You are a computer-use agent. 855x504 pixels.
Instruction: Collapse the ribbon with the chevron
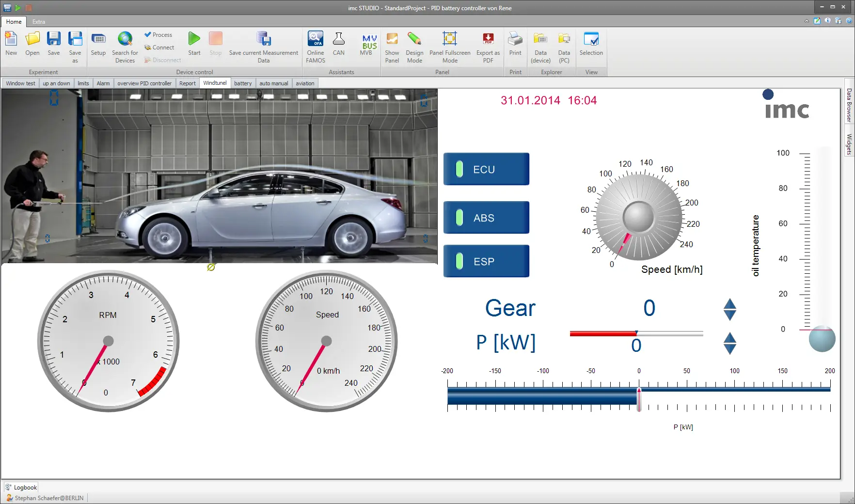(807, 21)
